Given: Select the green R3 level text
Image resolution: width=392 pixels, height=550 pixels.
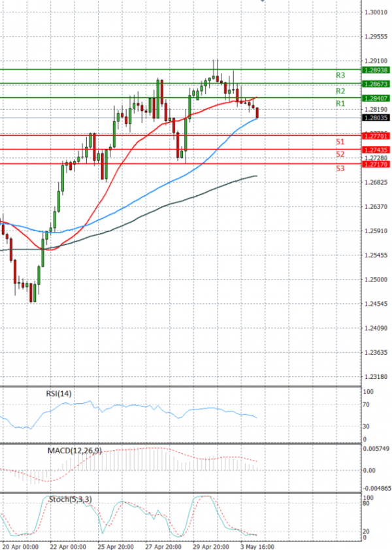Looking at the screenshot, I should [340, 75].
